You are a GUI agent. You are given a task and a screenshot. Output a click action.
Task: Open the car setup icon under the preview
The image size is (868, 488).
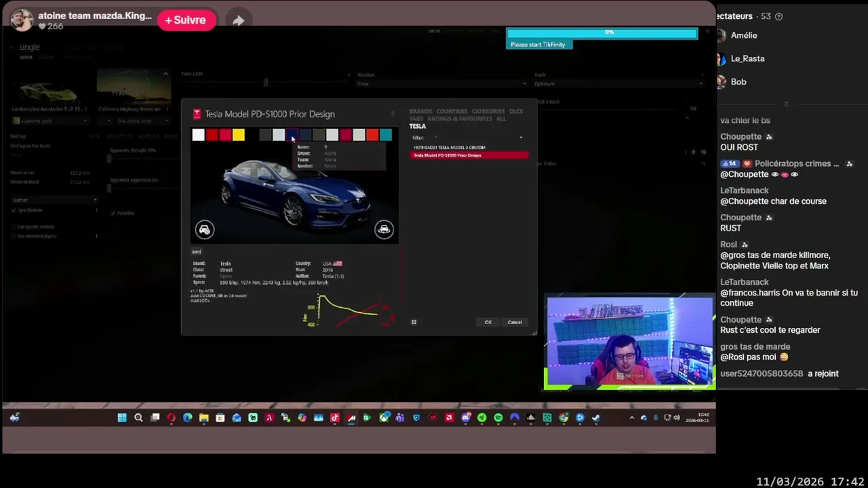tap(205, 230)
